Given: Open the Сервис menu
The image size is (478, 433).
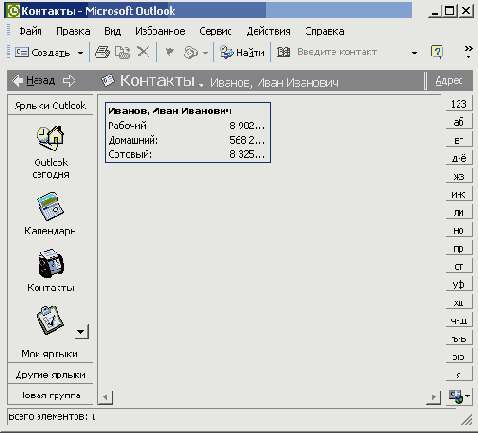Looking at the screenshot, I should [215, 31].
